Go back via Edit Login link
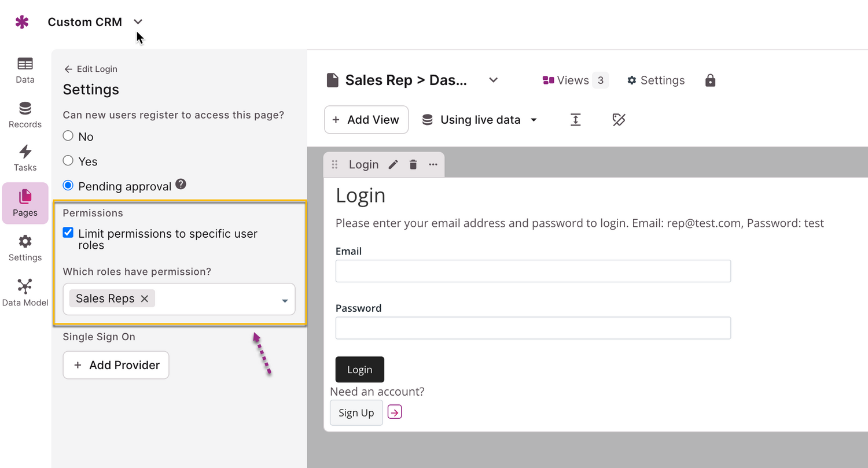The width and height of the screenshot is (868, 468). tap(90, 69)
